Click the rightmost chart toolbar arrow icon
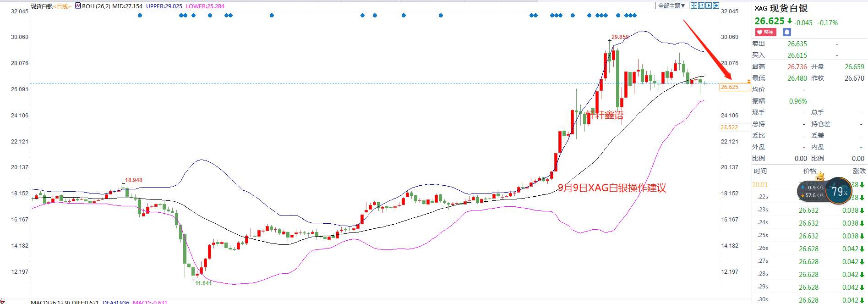Viewport: 868px width, 304px height. pyautogui.click(x=716, y=6)
